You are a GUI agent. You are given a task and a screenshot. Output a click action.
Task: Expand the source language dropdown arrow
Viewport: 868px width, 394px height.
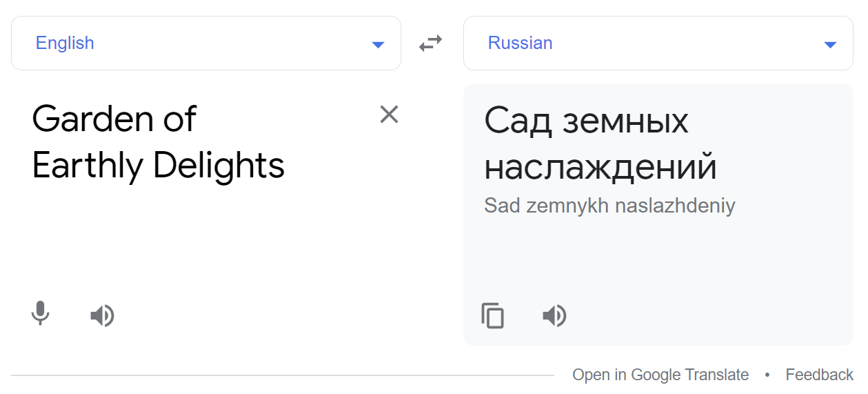tap(378, 45)
